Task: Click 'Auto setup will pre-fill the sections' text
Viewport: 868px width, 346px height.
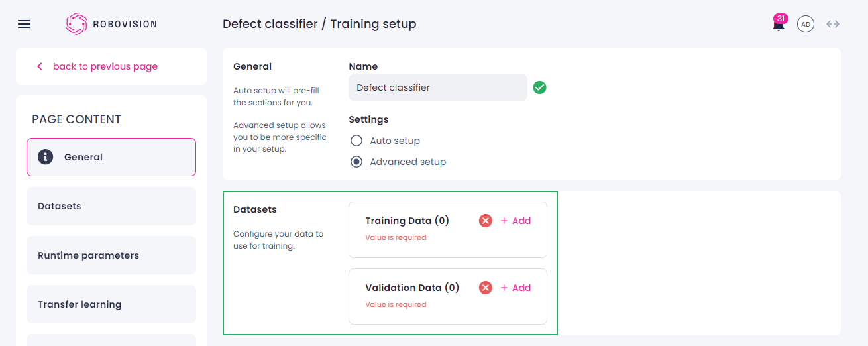Action: coord(276,97)
